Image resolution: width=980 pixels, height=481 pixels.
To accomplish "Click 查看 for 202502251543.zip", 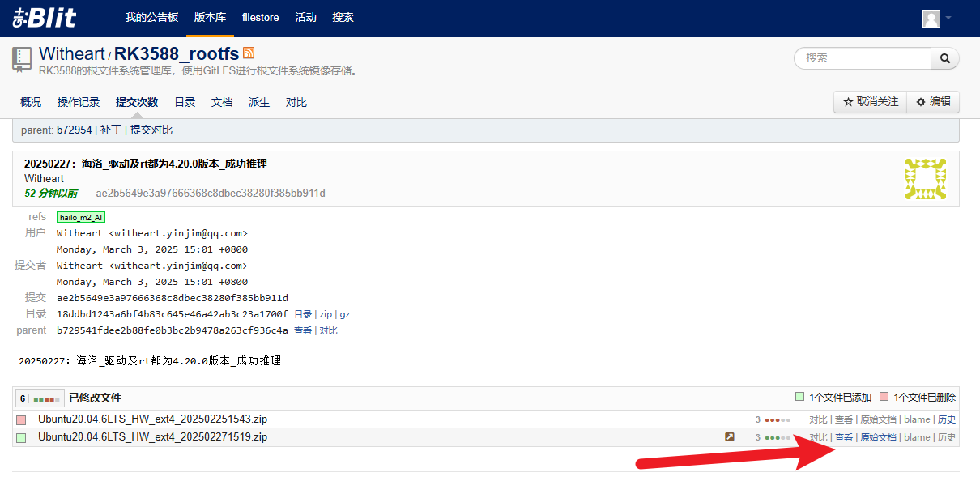I will coord(844,419).
